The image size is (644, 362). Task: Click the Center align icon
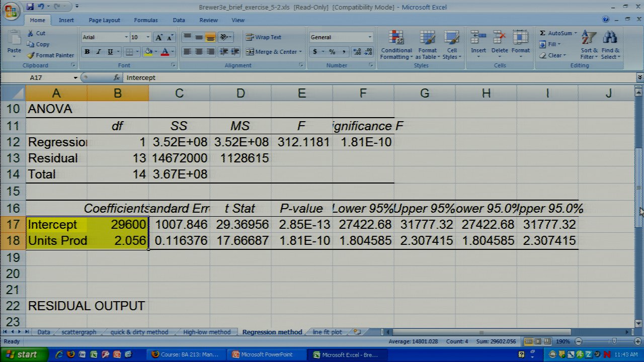[x=199, y=52]
